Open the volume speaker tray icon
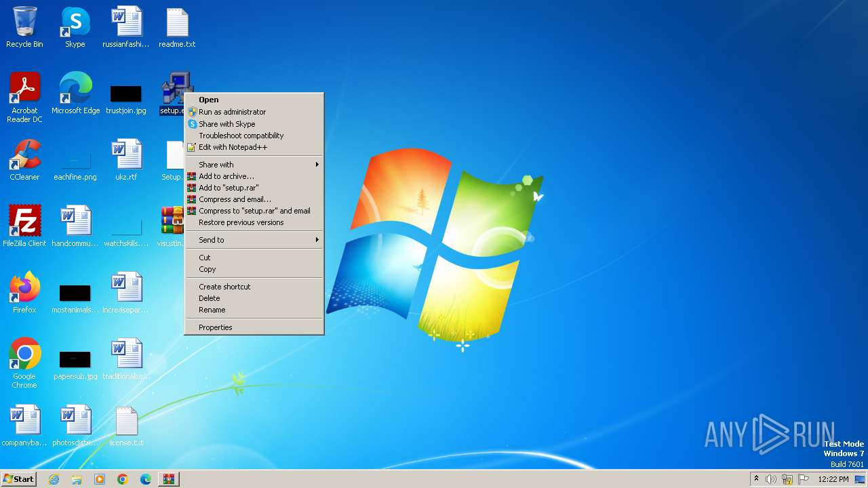The width and height of the screenshot is (868, 488). [x=771, y=479]
